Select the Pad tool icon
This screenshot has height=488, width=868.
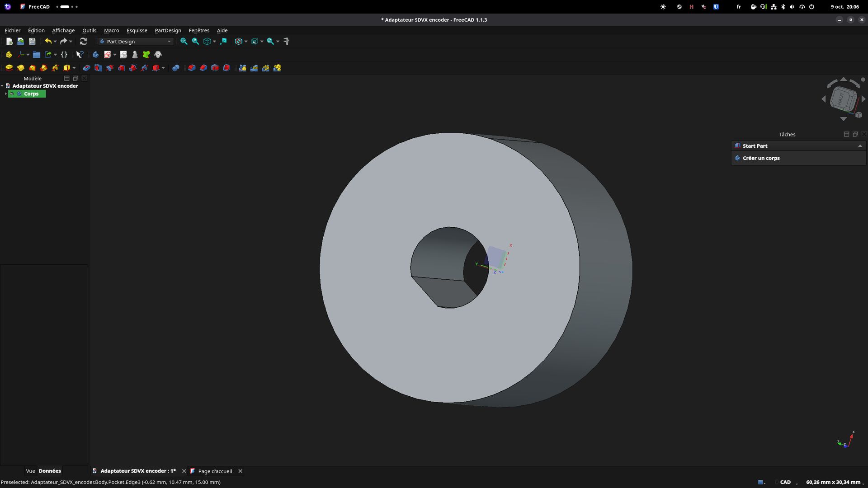pos(9,68)
